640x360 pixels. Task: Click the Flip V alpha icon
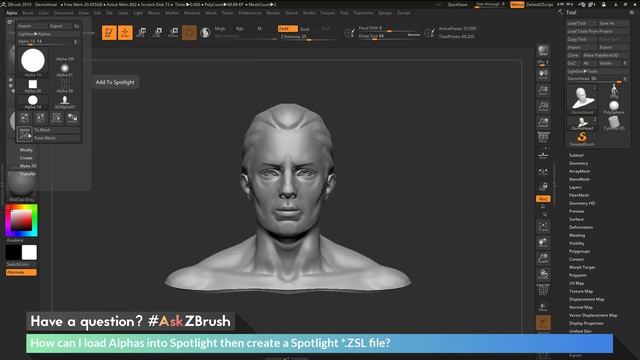pyautogui.click(x=40, y=118)
